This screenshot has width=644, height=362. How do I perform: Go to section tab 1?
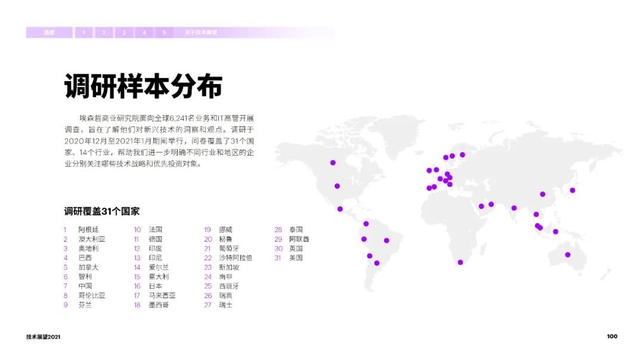[84, 32]
